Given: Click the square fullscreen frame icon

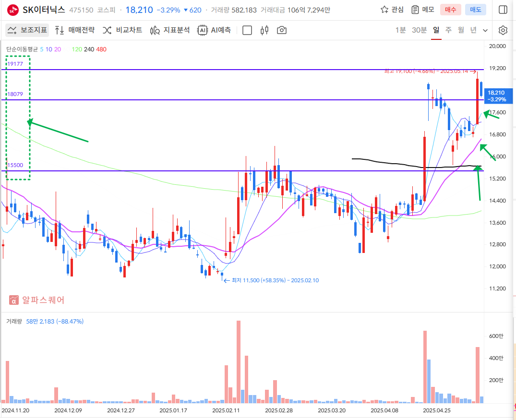Looking at the screenshot, I should click(x=247, y=30).
